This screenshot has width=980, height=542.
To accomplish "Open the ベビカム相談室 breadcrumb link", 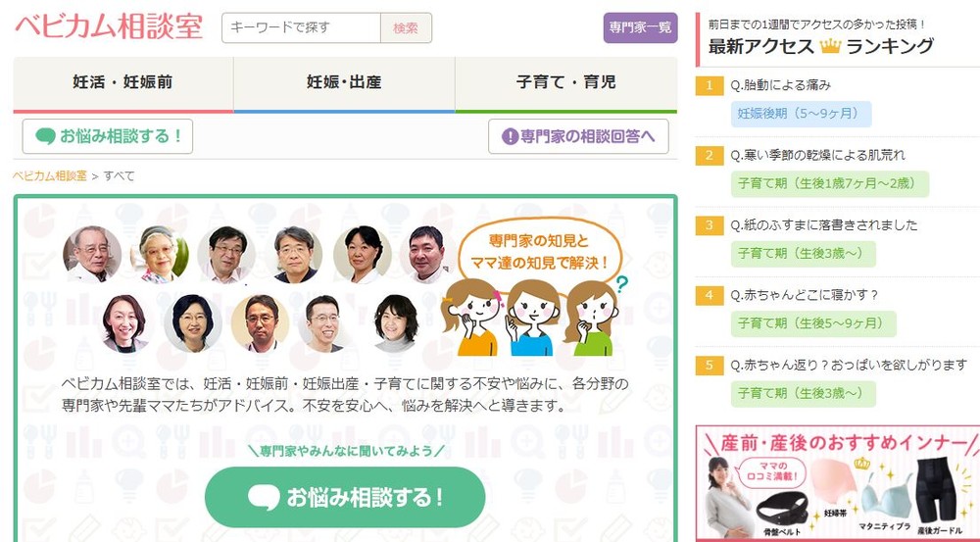I will click(x=51, y=176).
